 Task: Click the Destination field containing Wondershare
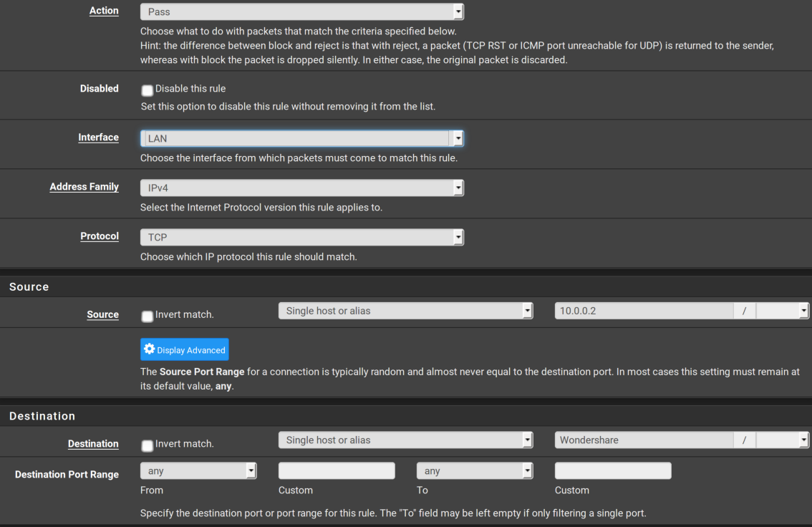[643, 440]
